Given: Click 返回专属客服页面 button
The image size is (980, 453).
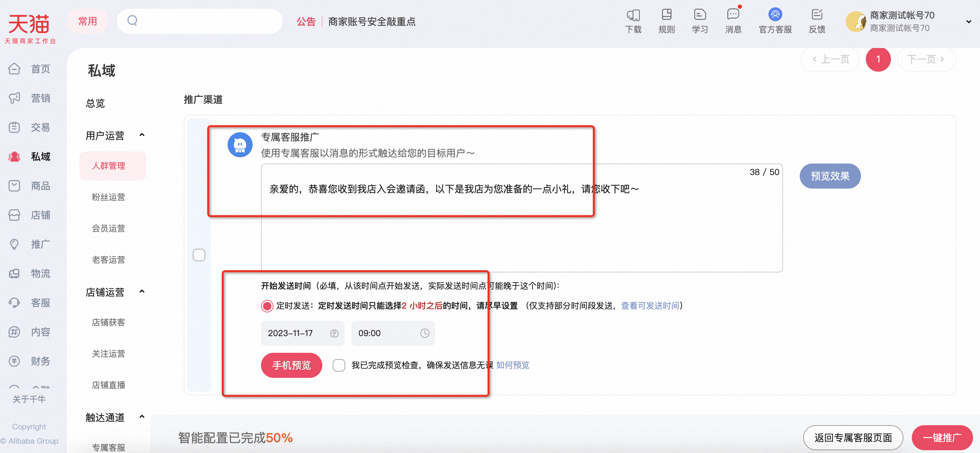Looking at the screenshot, I should click(853, 438).
